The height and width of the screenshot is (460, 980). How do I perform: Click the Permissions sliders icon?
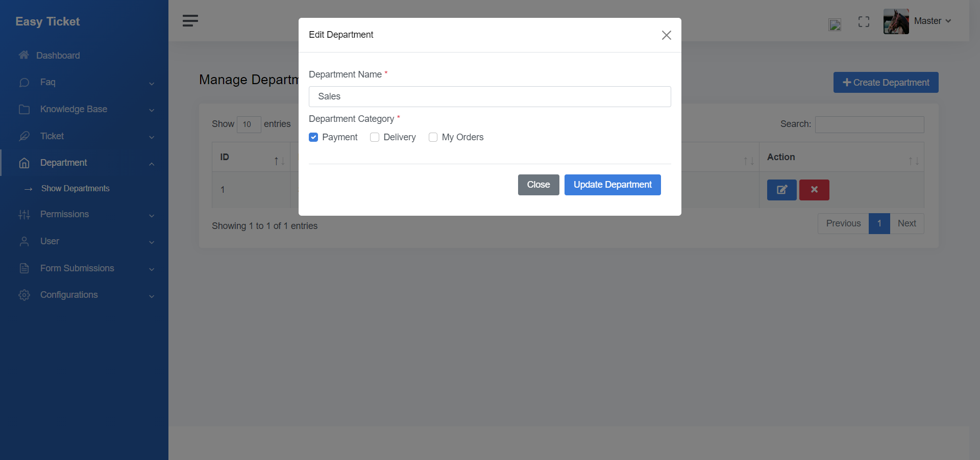(24, 215)
